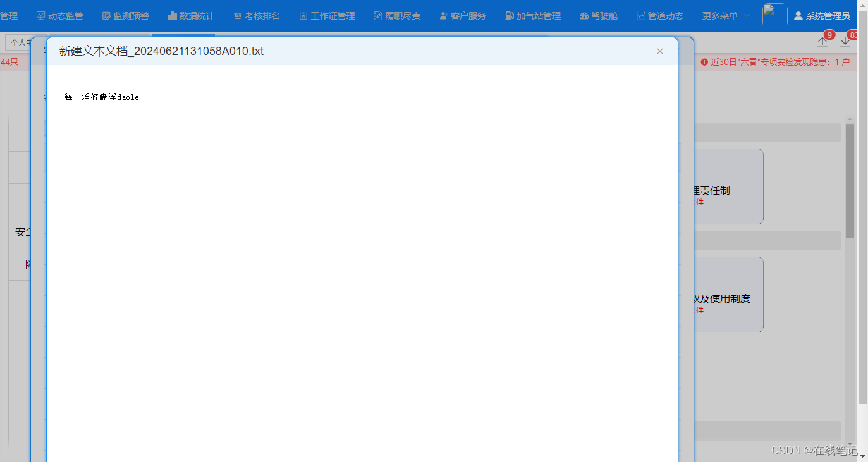Open the 系统管理员 account menu
The width and height of the screenshot is (868, 462).
point(822,16)
